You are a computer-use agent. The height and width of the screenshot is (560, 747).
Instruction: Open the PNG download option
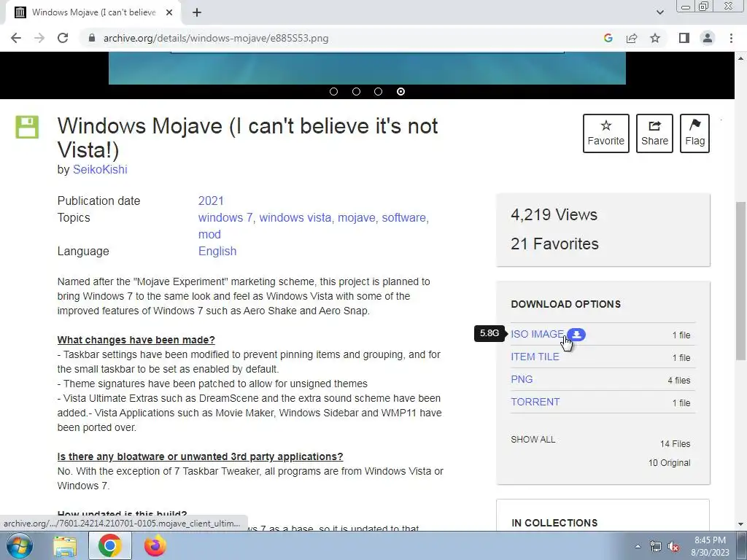pyautogui.click(x=522, y=379)
